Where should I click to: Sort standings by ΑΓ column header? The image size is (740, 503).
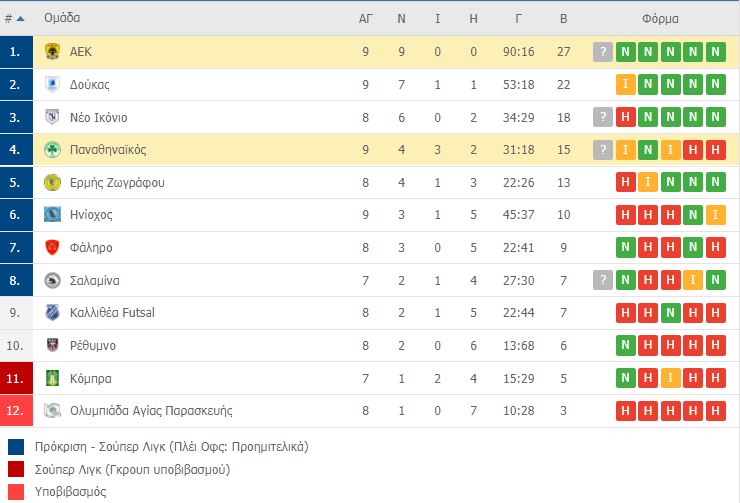tap(366, 18)
